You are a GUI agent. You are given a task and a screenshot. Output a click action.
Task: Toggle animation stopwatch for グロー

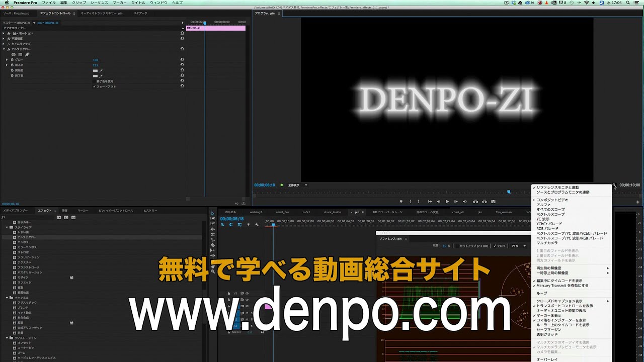pos(12,60)
